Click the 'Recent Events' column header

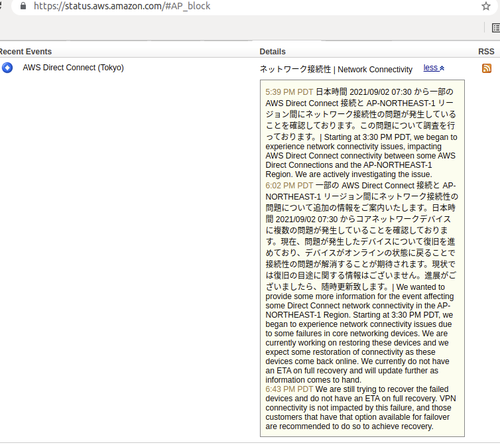25,52
